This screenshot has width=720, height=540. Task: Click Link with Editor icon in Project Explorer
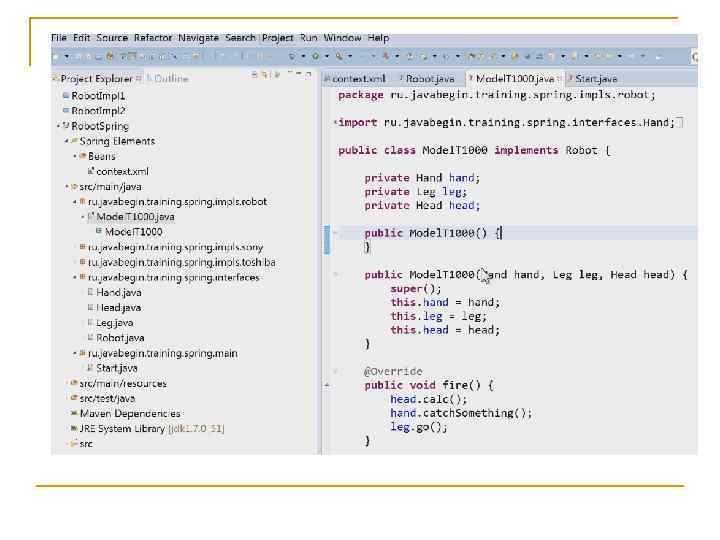pos(265,74)
